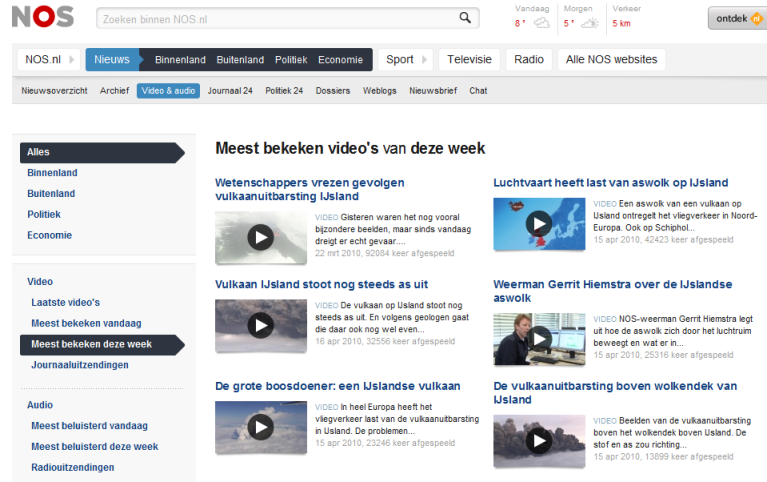Play the 'Luchtvaart heeft last van aswolk' video
The width and height of the screenshot is (767, 482).
(539, 224)
